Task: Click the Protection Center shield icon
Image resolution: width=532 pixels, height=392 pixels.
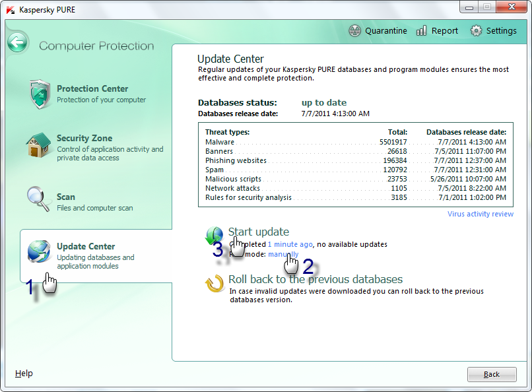Action: [40, 94]
